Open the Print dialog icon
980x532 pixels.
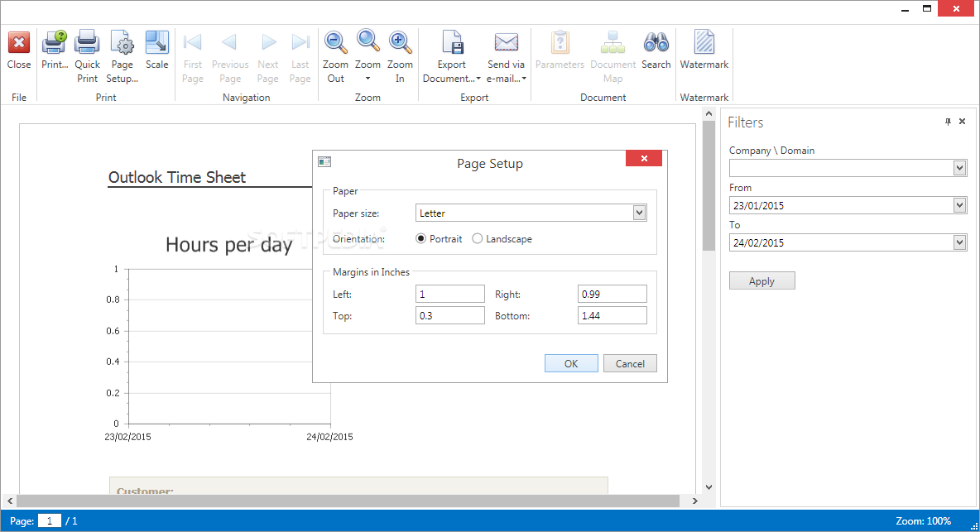(x=55, y=42)
